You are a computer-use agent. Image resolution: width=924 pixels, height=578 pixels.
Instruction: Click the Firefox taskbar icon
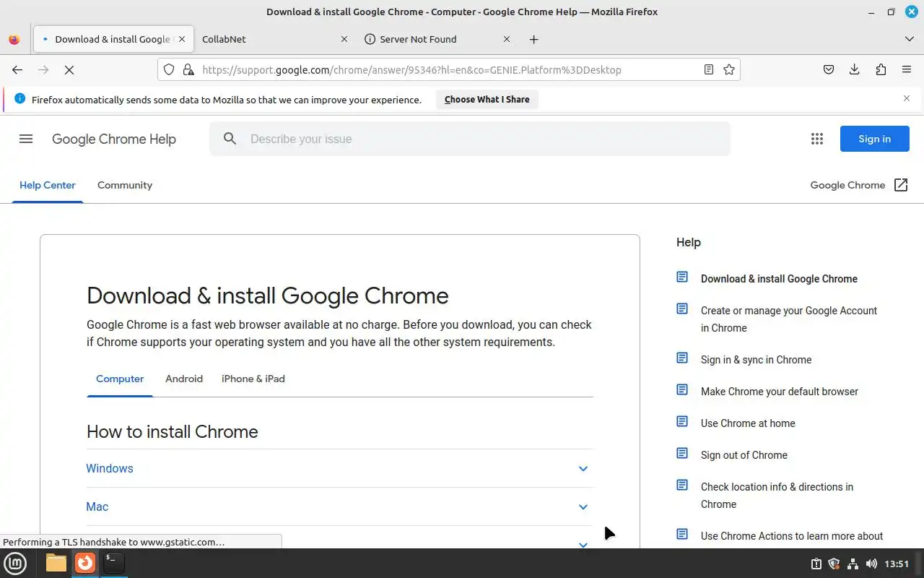pyautogui.click(x=85, y=563)
